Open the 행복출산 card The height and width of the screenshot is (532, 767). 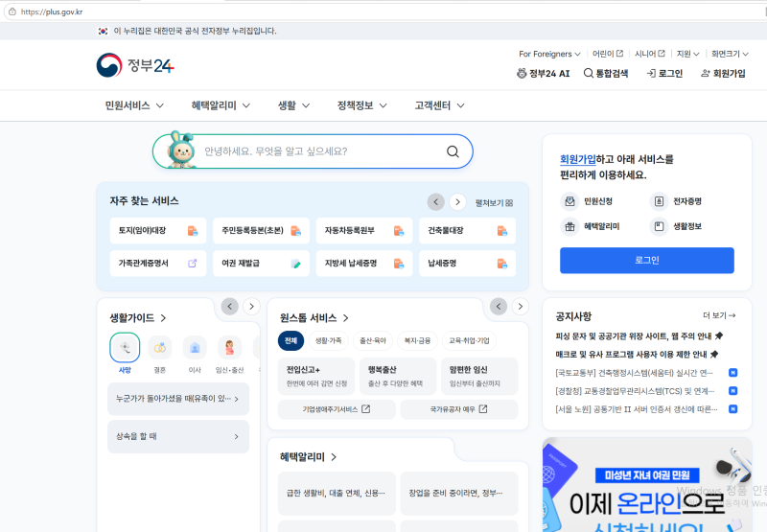point(398,376)
